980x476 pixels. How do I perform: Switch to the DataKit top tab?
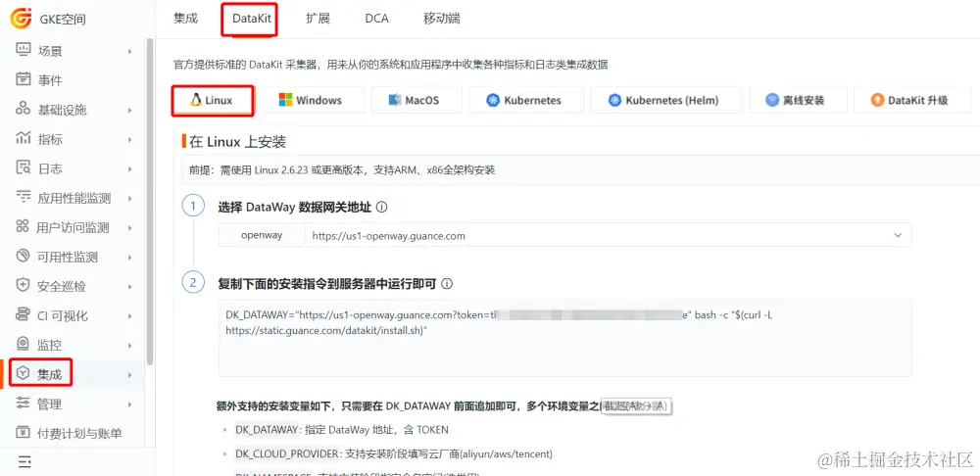click(x=251, y=18)
